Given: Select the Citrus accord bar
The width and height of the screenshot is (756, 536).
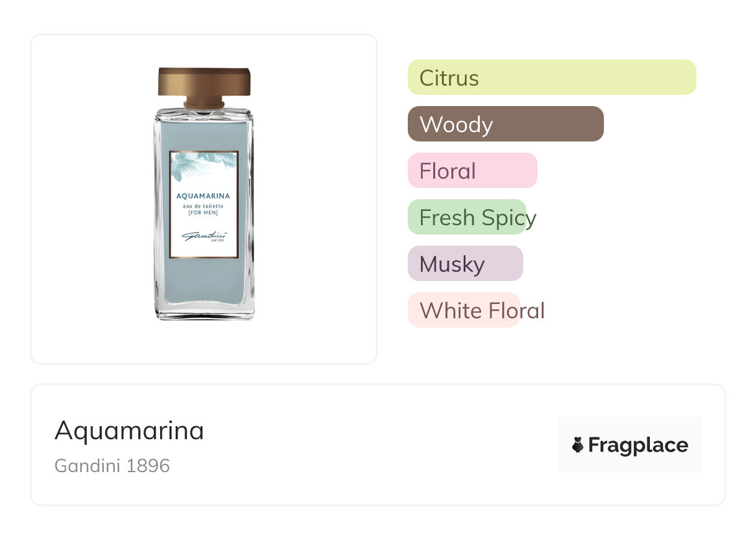Looking at the screenshot, I should tap(551, 78).
